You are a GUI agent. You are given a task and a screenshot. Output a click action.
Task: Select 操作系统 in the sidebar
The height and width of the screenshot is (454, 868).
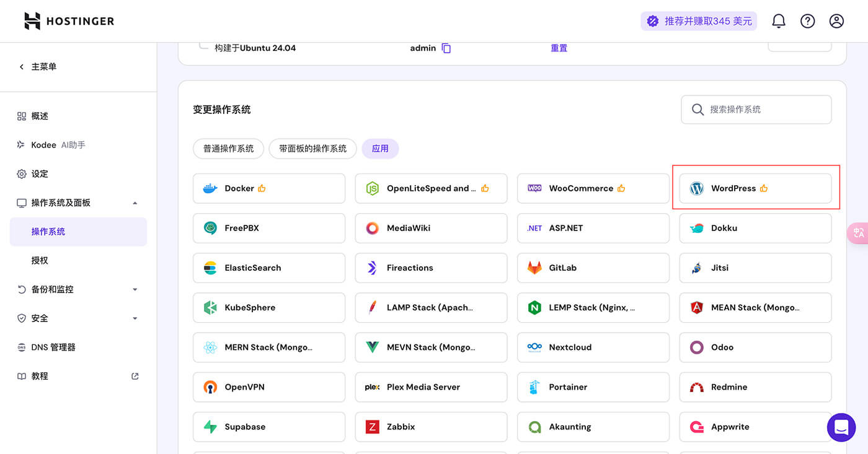click(78, 232)
